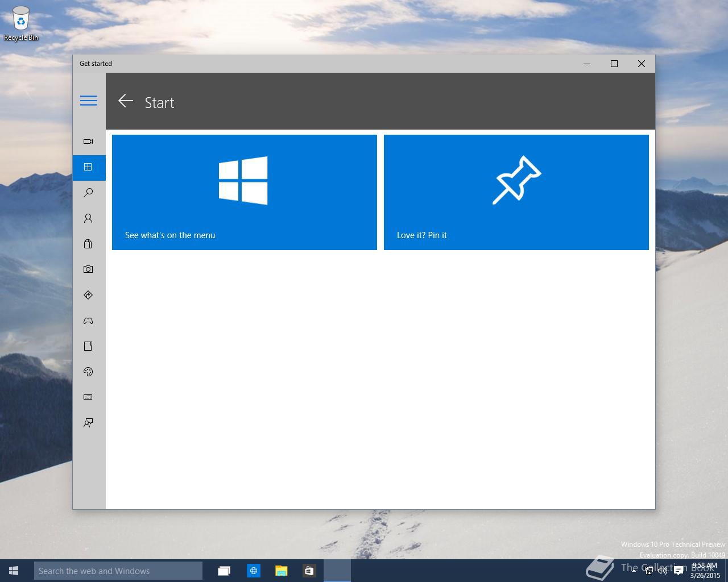Click the 'Search the web and Windows' box
This screenshot has height=582, width=728.
(118, 571)
